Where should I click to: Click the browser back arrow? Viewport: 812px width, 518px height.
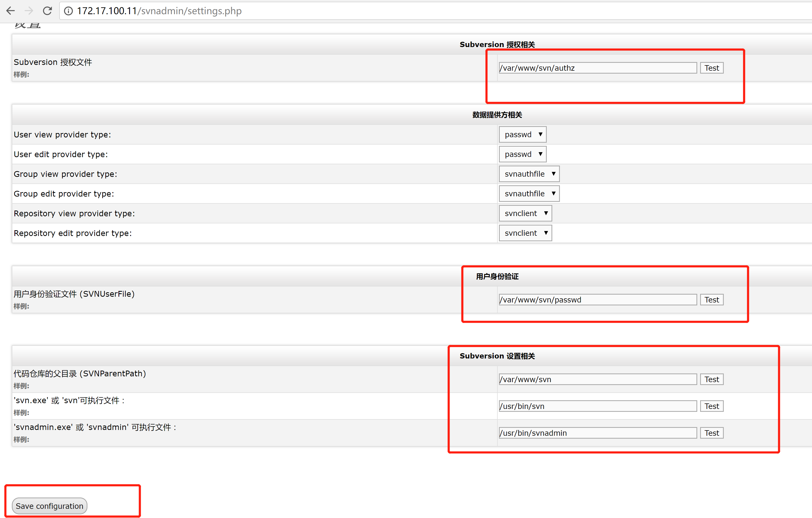11,11
